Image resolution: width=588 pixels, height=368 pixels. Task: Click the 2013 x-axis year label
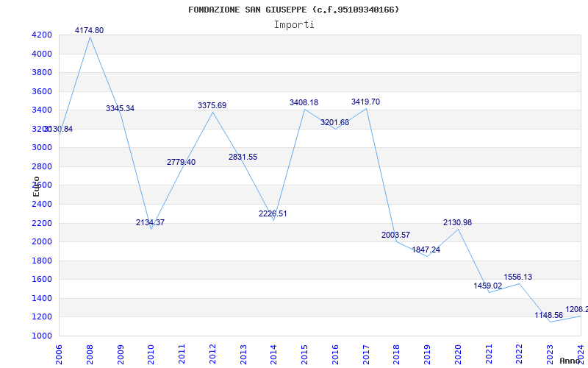(243, 354)
